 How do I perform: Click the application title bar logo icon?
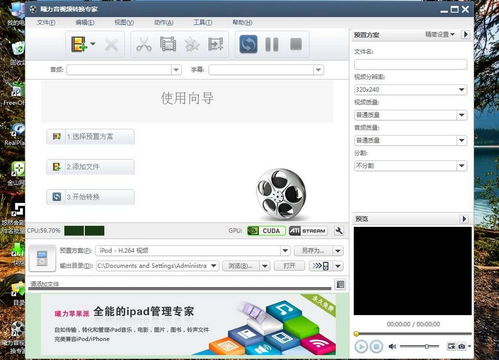click(x=33, y=9)
